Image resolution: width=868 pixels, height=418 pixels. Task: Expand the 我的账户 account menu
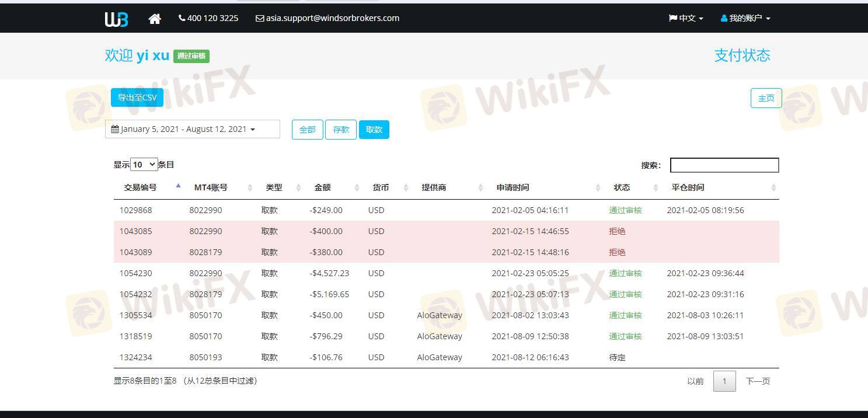pos(745,18)
